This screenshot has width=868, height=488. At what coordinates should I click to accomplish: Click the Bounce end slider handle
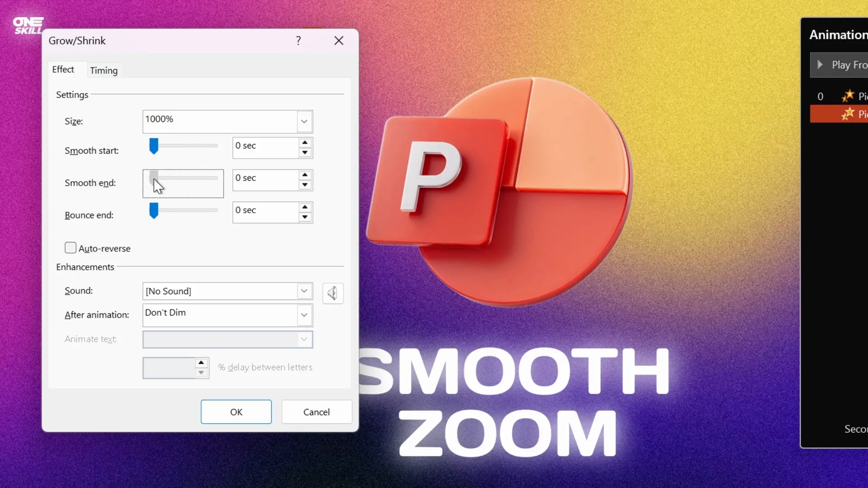(154, 211)
